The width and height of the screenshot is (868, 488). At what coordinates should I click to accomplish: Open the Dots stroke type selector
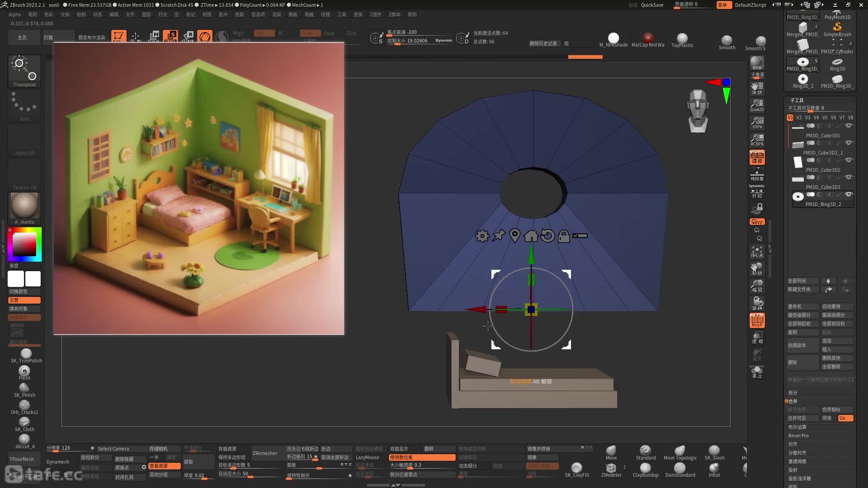click(24, 106)
